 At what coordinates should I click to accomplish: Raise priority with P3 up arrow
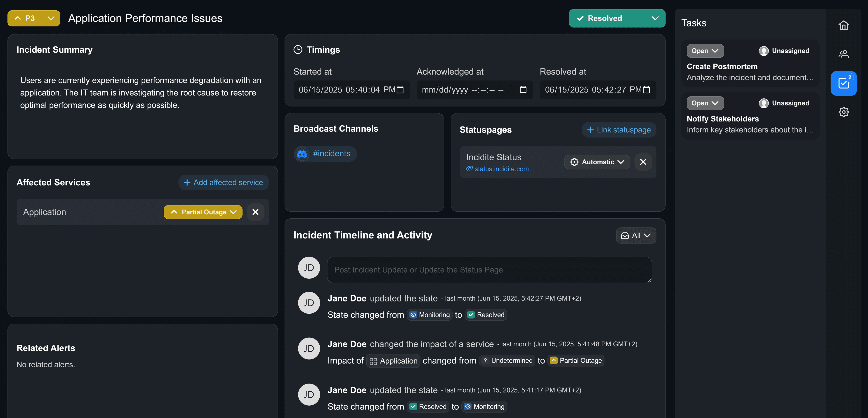click(x=18, y=18)
